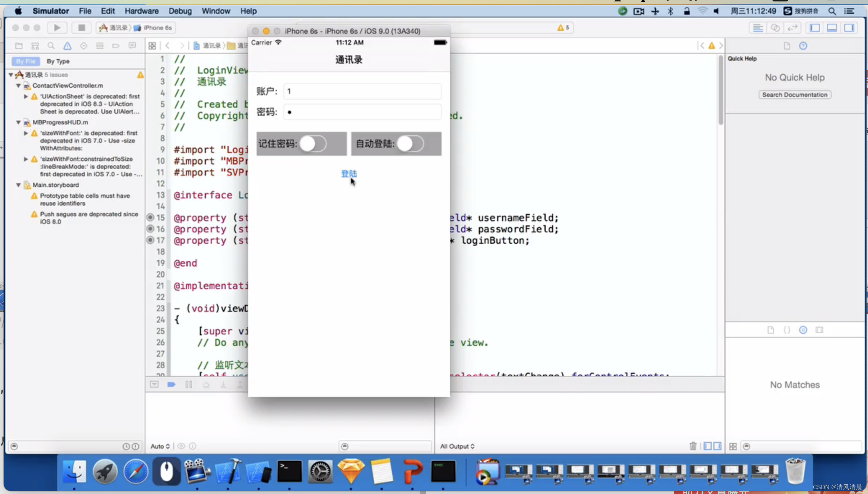Click the 账户 text field
868x494 pixels.
click(362, 91)
